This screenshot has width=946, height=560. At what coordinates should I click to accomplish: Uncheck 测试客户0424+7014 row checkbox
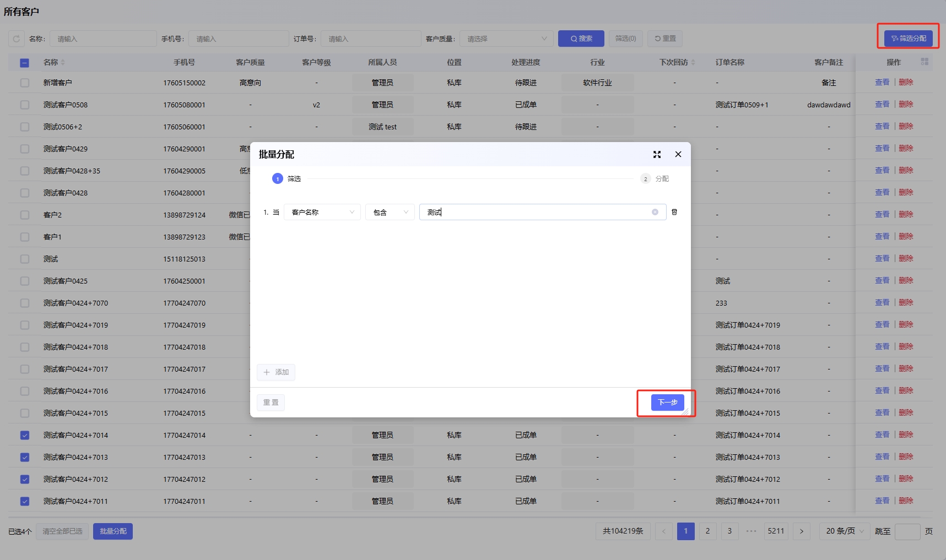[x=25, y=435]
